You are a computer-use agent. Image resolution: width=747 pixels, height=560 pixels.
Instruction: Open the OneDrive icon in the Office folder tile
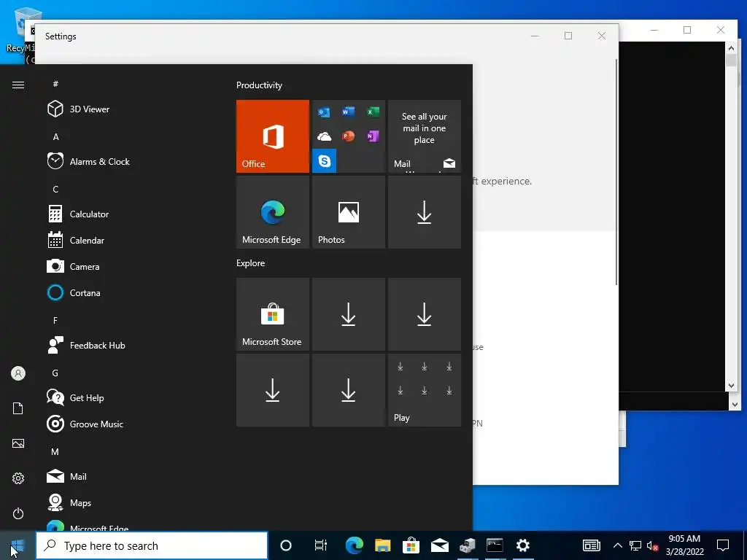[324, 136]
